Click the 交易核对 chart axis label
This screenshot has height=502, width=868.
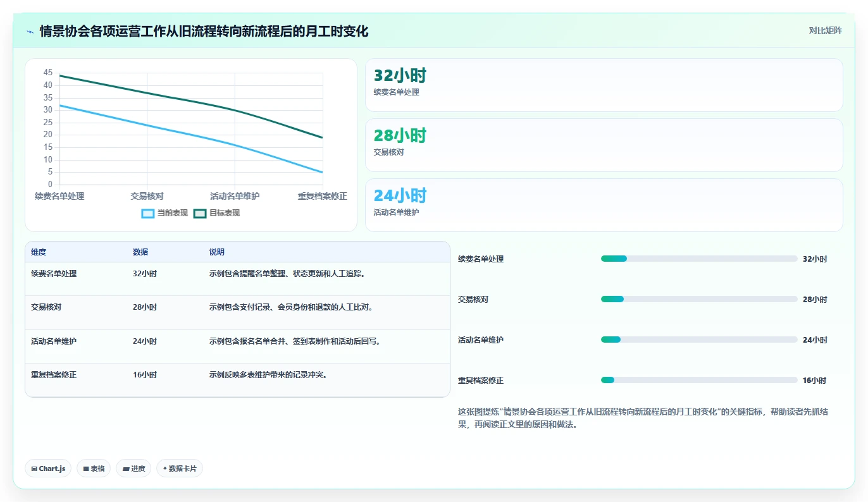[x=147, y=196]
